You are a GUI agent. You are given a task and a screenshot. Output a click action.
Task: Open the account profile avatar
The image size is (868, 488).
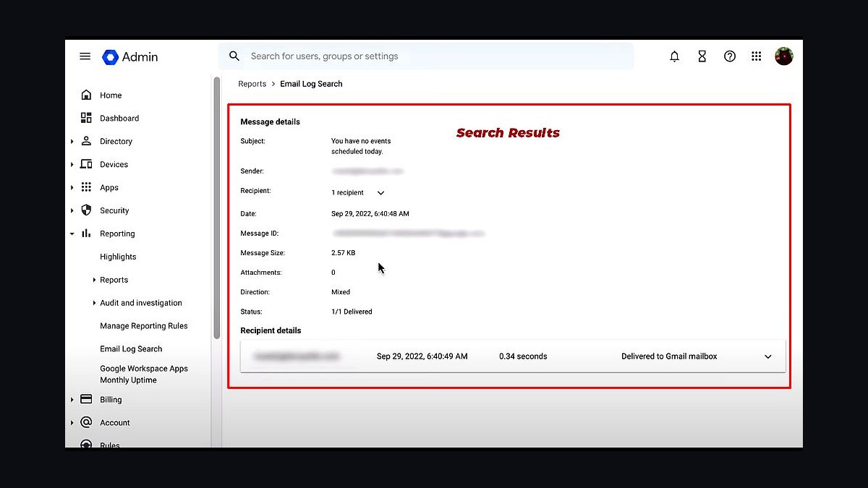coord(784,56)
